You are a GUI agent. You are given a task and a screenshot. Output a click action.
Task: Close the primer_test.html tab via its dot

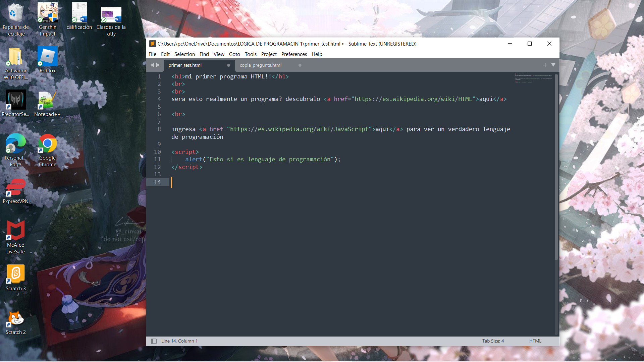229,65
